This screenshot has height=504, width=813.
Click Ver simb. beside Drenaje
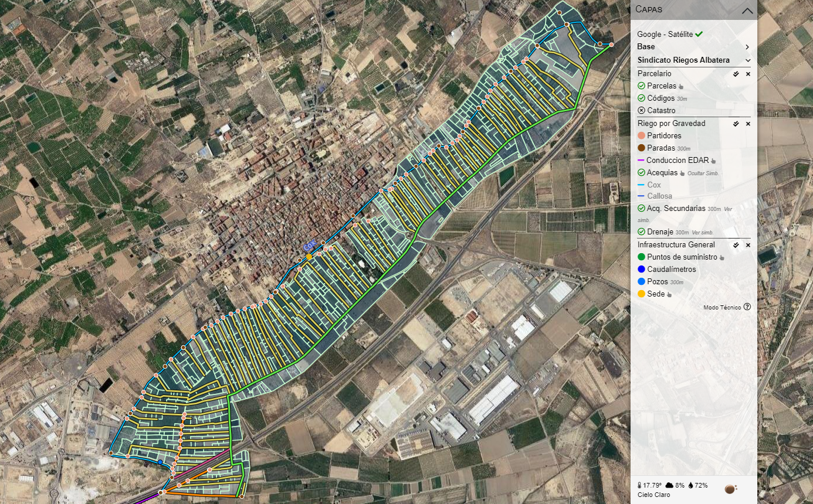703,233
